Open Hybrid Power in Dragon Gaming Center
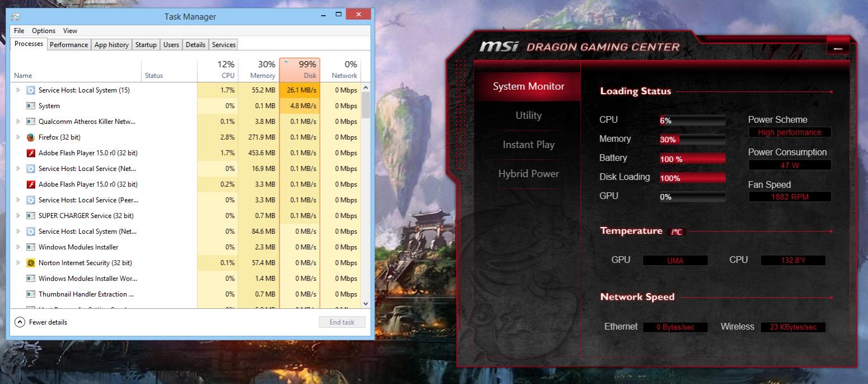Viewport: 868px width, 384px height. point(529,174)
